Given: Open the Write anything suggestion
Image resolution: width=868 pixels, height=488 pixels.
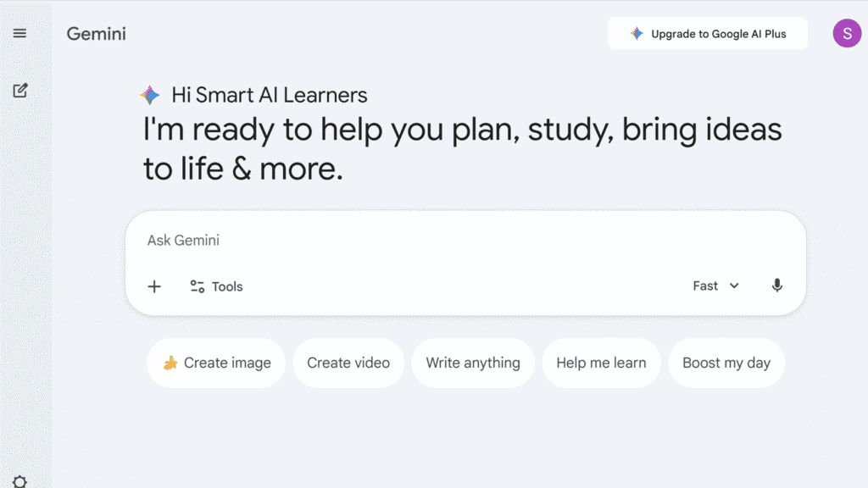Looking at the screenshot, I should point(473,363).
